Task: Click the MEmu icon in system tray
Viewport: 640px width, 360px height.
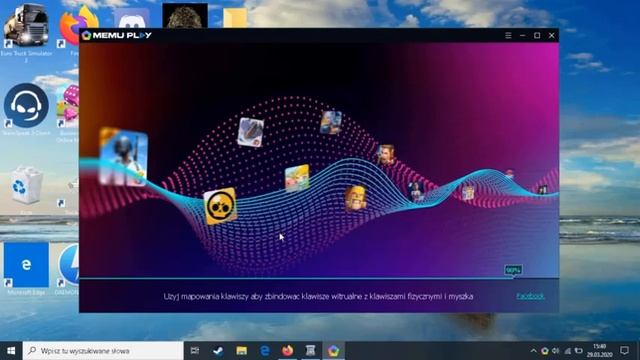Action: (x=544, y=351)
